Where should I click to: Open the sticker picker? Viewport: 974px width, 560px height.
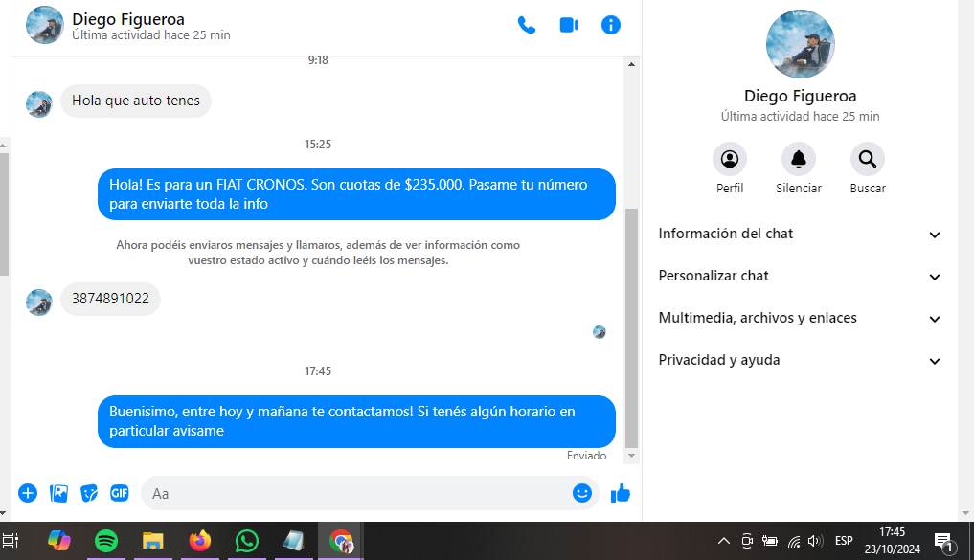(x=89, y=493)
